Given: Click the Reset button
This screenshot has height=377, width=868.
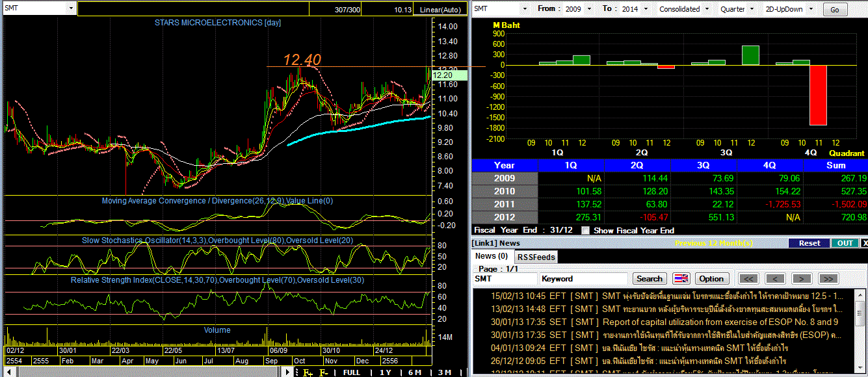Looking at the screenshot, I should [809, 243].
